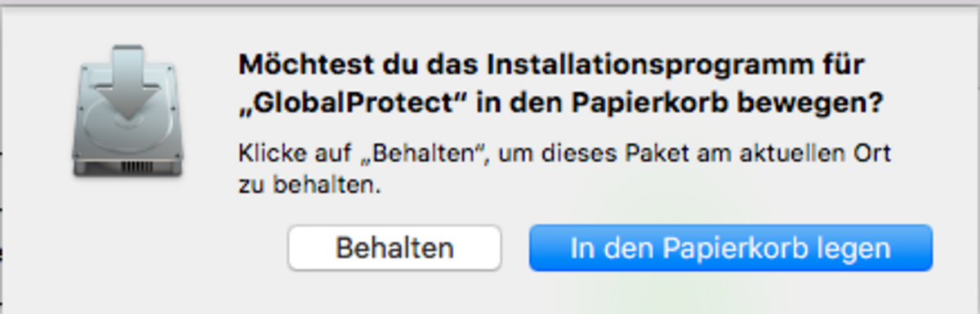This screenshot has height=314, width=980.
Task: Select the white Behalten keep button
Action: point(394,248)
